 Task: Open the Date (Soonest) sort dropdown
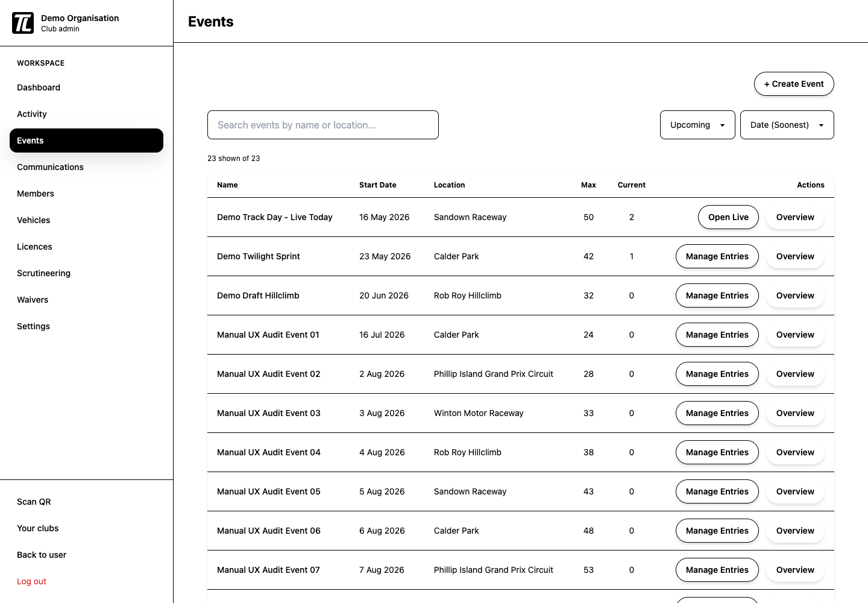pos(787,125)
